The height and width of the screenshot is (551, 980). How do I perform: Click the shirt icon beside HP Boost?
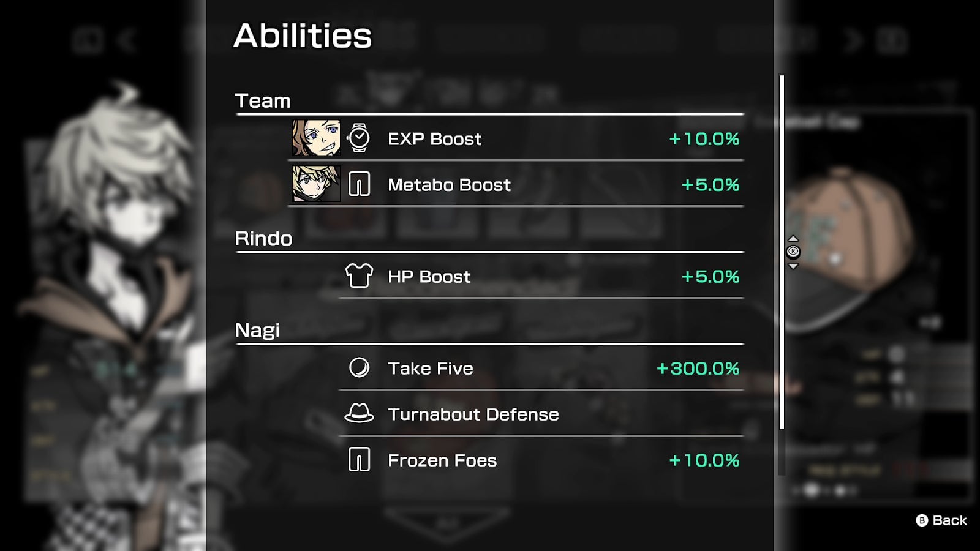pos(359,276)
